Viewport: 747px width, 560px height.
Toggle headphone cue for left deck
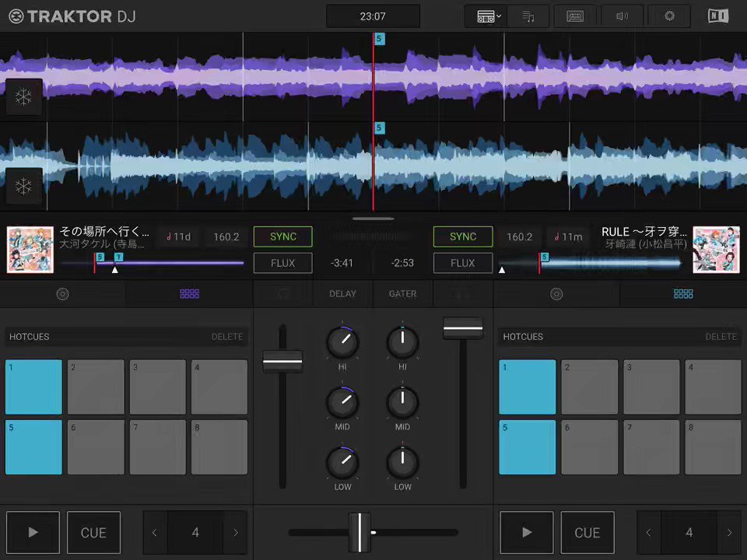(x=283, y=294)
